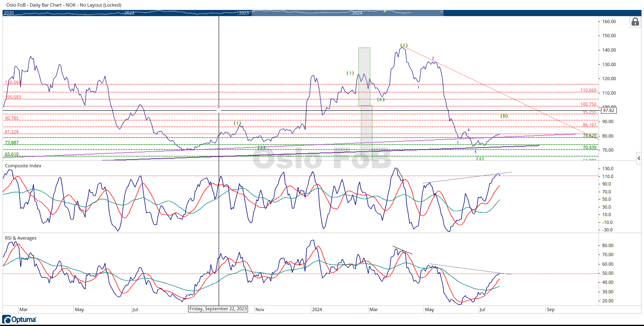Select the grey shaded rectangle near wave (3)

click(364, 76)
